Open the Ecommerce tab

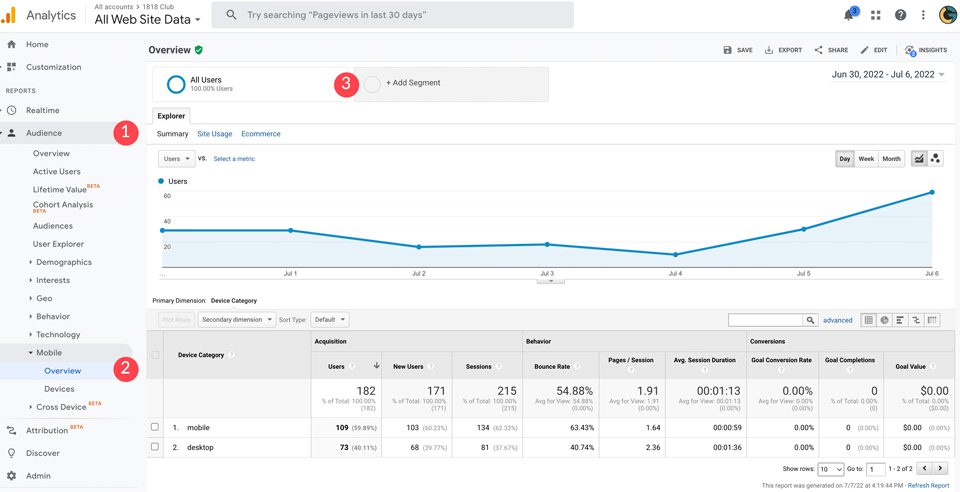[x=260, y=134]
